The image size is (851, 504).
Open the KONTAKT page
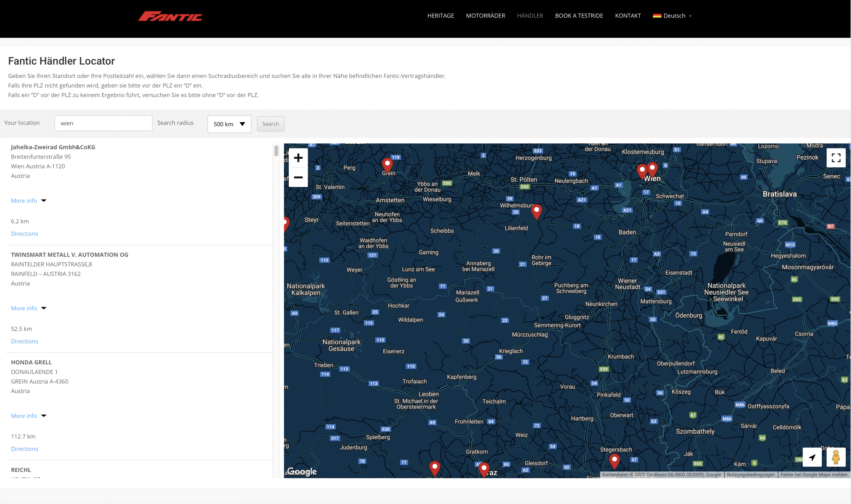click(x=628, y=16)
